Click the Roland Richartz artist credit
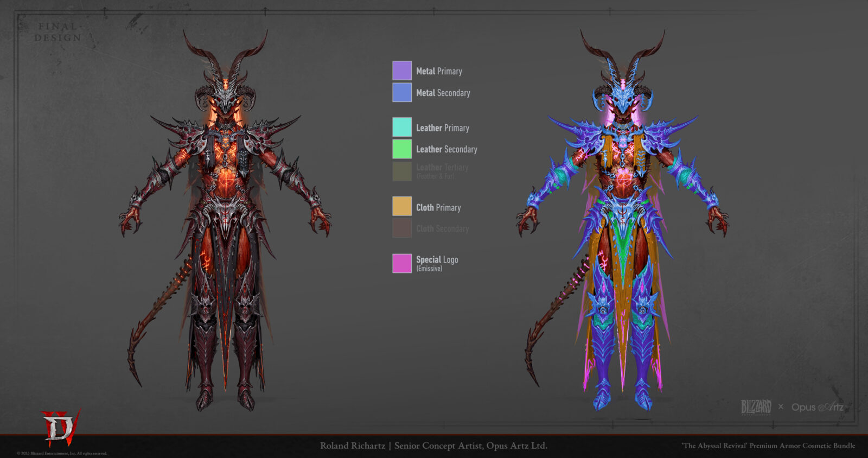This screenshot has width=868, height=458. point(433,446)
